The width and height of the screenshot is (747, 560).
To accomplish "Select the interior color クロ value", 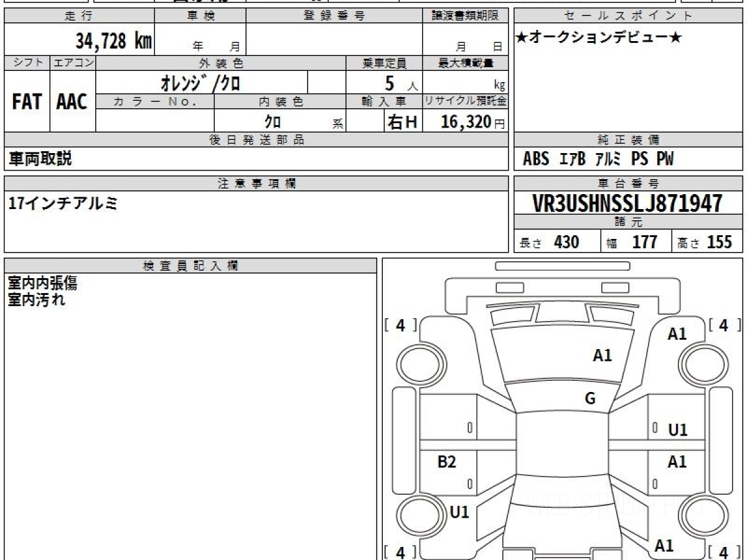I will click(x=273, y=121).
